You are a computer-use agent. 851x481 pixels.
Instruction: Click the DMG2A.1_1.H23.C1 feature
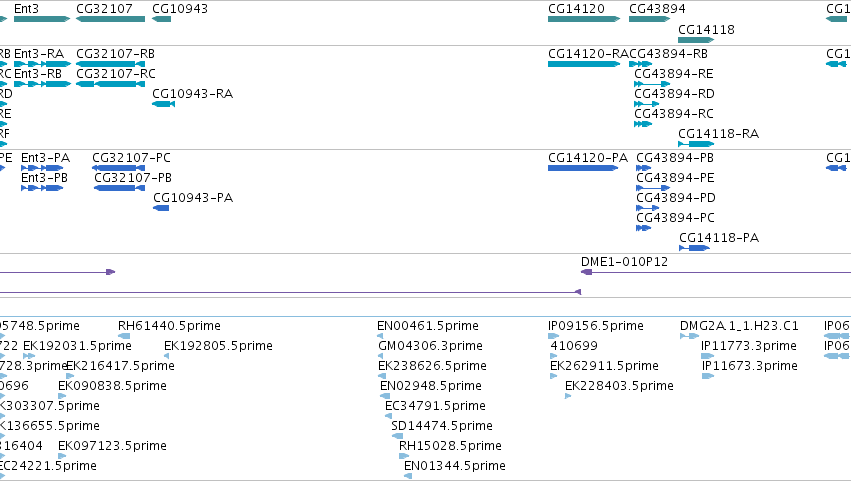coord(689,337)
